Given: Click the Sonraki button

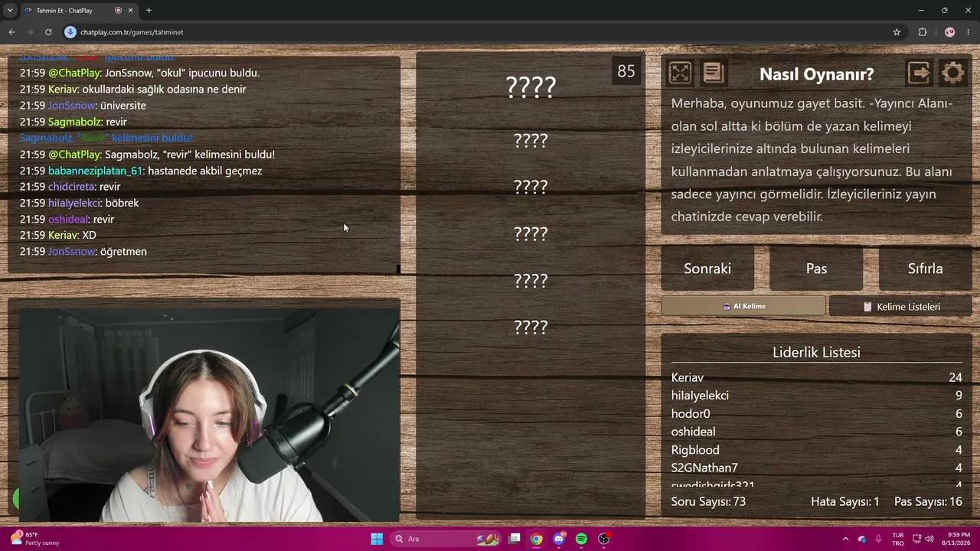Looking at the screenshot, I should [707, 269].
